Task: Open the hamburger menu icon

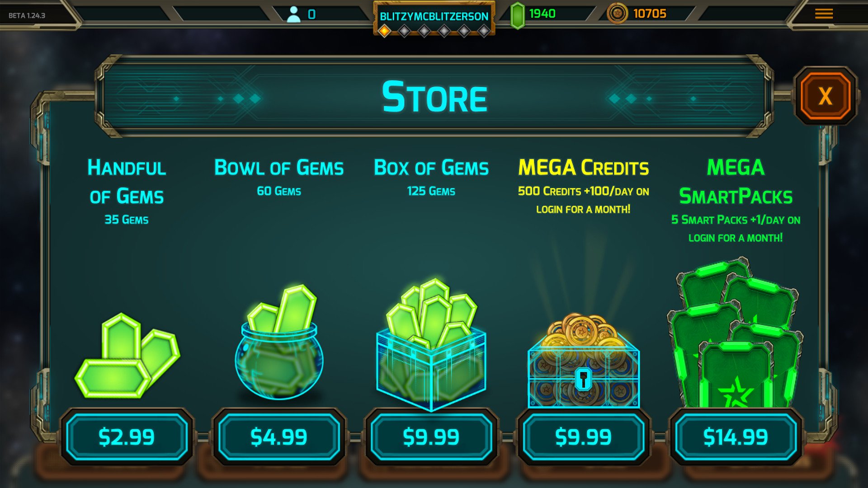Action: [x=824, y=14]
